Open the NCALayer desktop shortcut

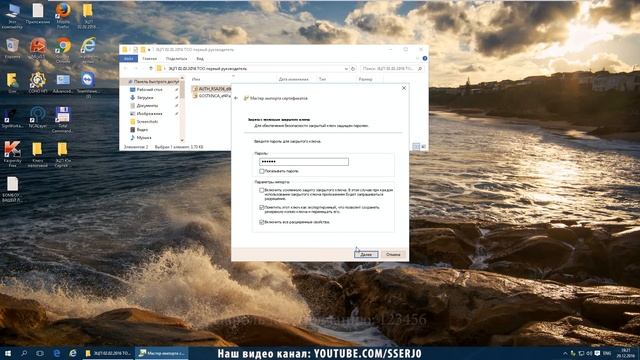(38, 118)
